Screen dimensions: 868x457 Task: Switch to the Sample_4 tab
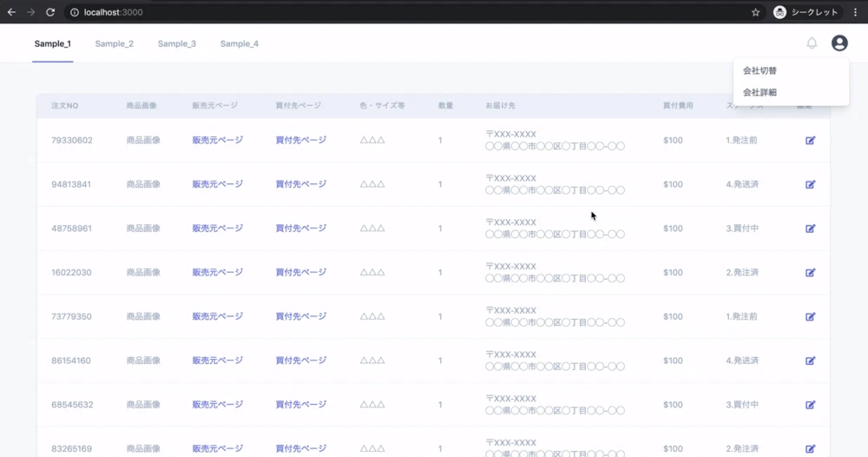click(x=240, y=43)
